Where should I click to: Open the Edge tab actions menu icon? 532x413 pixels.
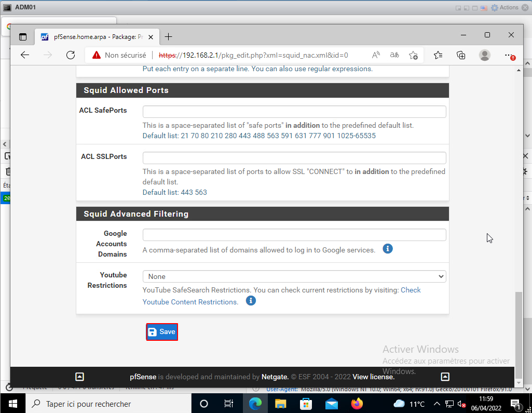coord(23,37)
